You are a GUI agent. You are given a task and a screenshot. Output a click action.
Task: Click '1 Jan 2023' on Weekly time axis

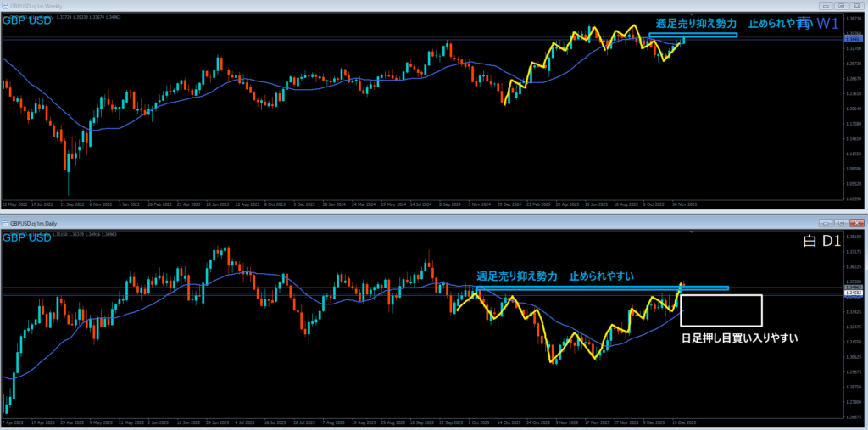[x=127, y=204]
